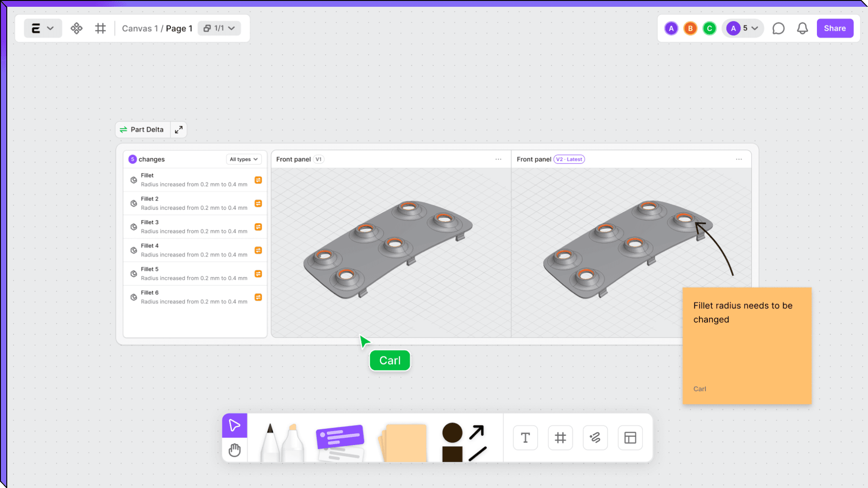Screen dimensions: 868x488
Task: Open the All types filter dropdown
Action: tap(244, 160)
